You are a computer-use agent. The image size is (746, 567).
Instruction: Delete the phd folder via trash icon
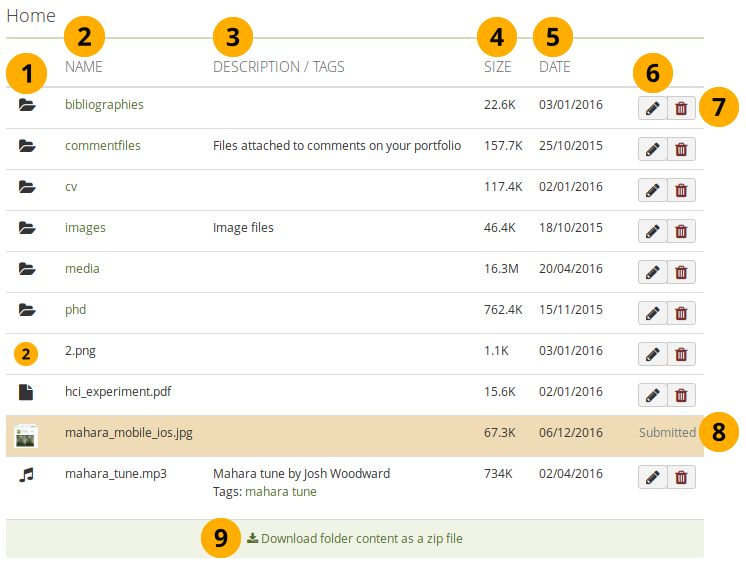pos(681,313)
